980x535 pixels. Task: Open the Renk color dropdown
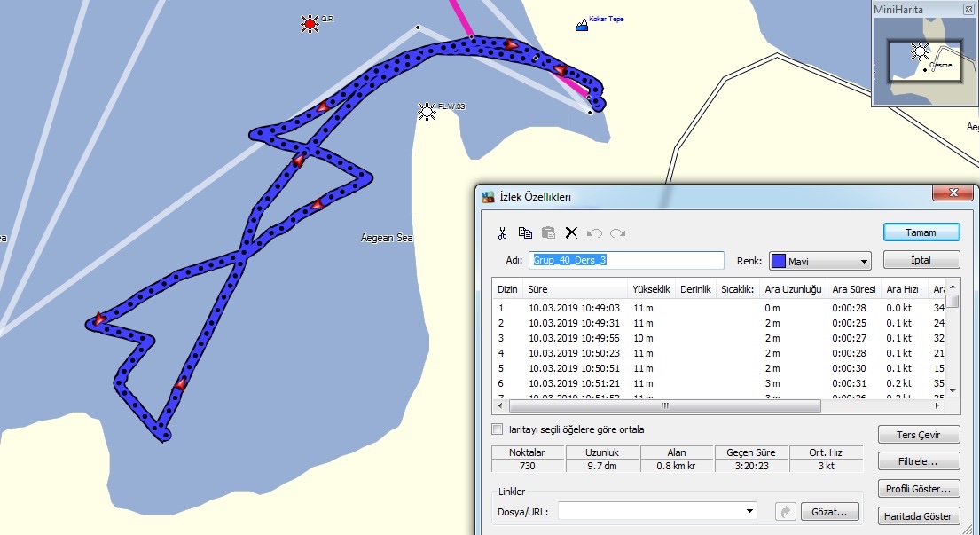865,261
